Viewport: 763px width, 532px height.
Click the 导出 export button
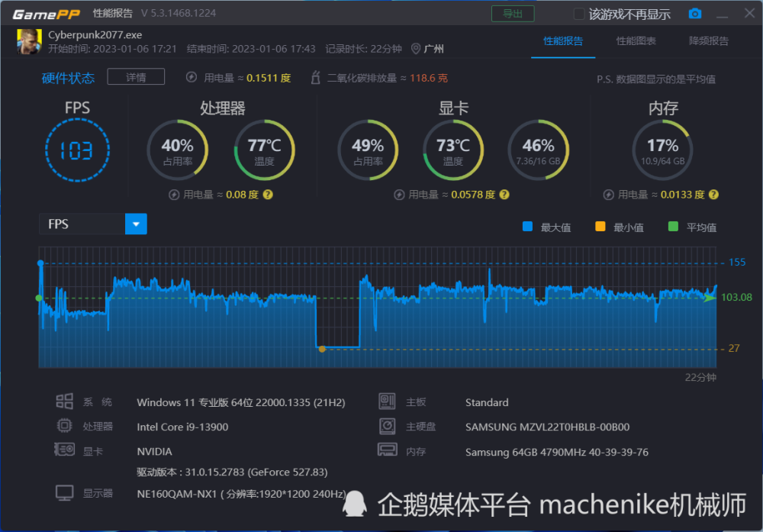pos(513,14)
